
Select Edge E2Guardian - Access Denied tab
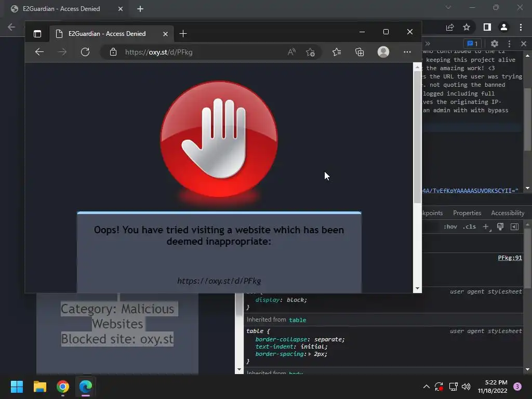(x=112, y=34)
